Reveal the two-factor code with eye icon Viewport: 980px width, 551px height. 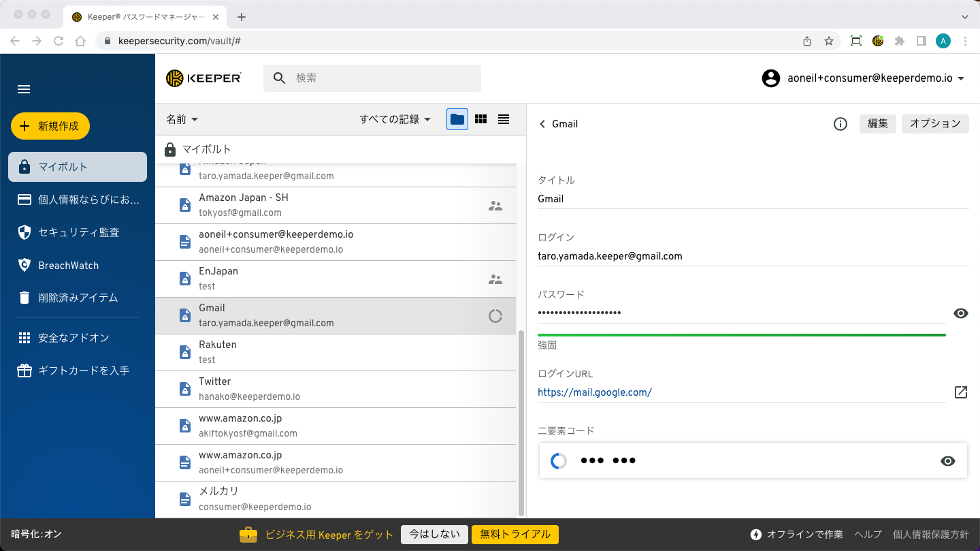click(x=947, y=461)
